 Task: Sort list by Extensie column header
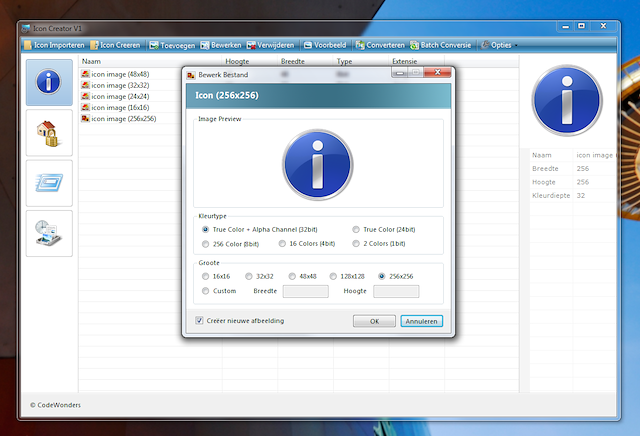(417, 61)
